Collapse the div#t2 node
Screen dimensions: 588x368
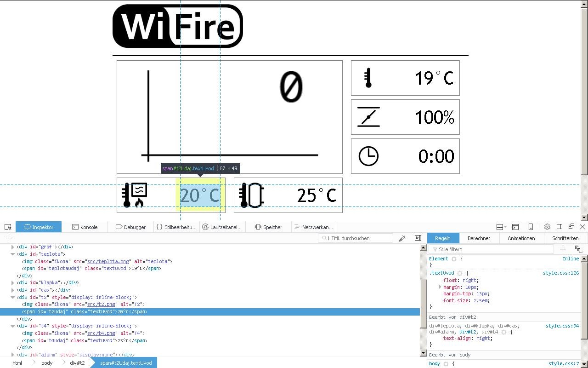click(13, 298)
